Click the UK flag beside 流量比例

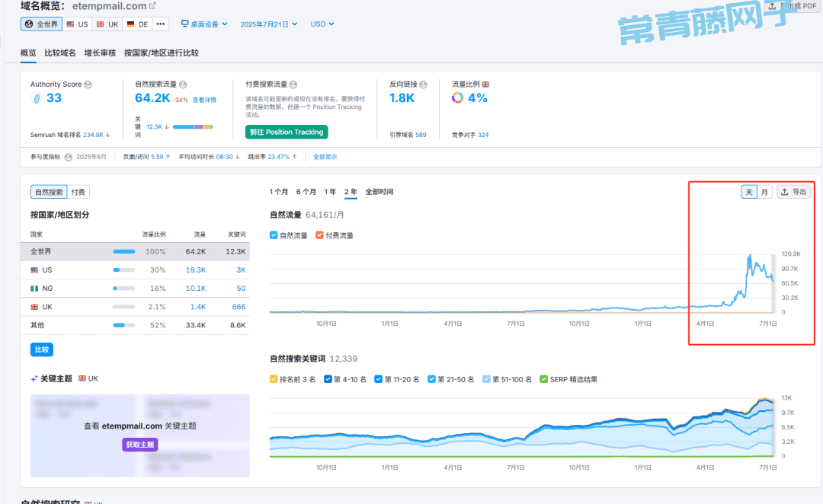tap(485, 85)
